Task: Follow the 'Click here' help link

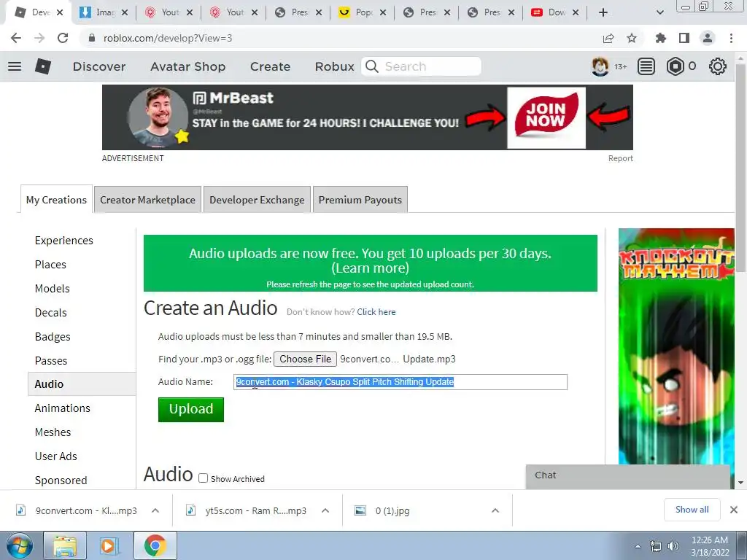Action: coord(376,312)
